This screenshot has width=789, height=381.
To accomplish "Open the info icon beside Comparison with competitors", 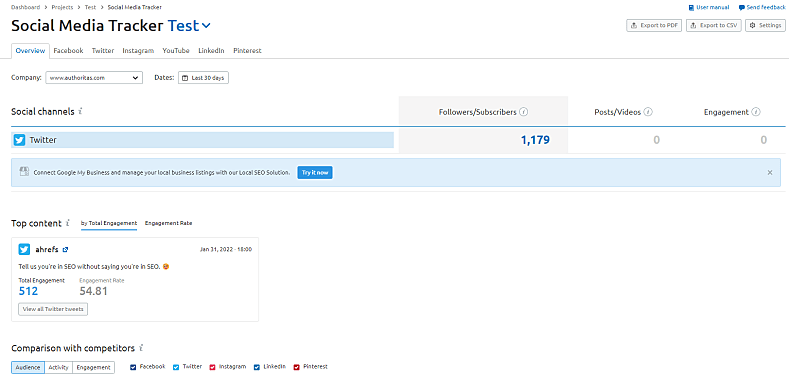I will (x=141, y=348).
